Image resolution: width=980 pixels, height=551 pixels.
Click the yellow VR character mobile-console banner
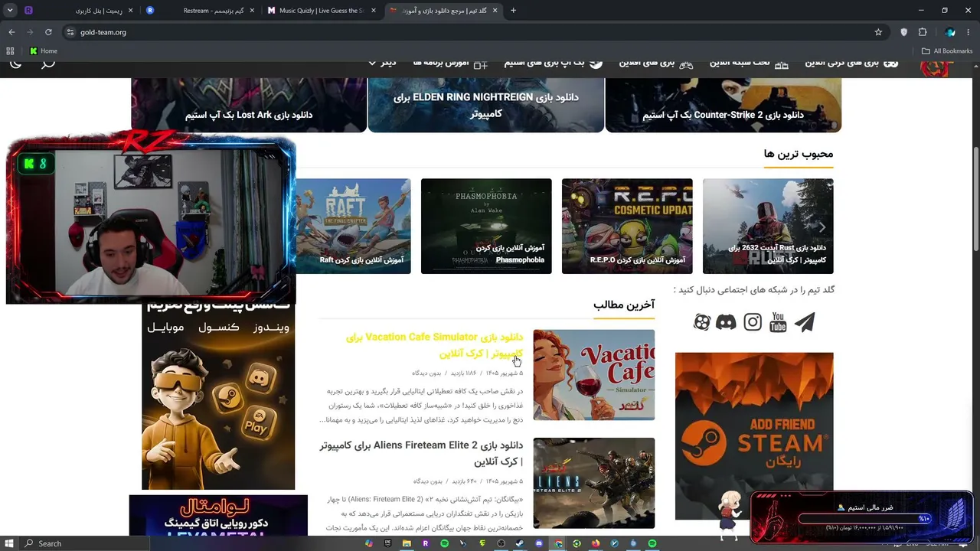218,397
